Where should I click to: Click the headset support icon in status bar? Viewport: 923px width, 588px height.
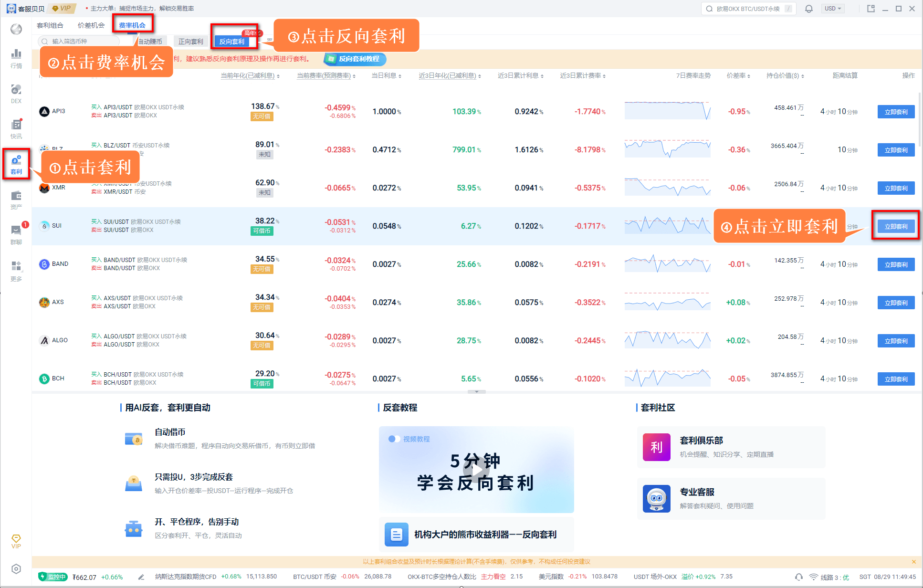pyautogui.click(x=798, y=577)
